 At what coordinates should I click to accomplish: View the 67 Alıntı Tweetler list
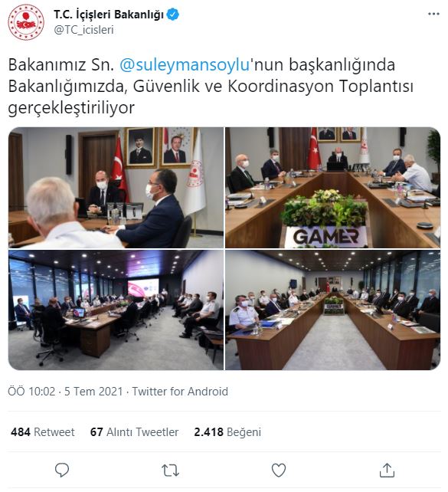[134, 432]
